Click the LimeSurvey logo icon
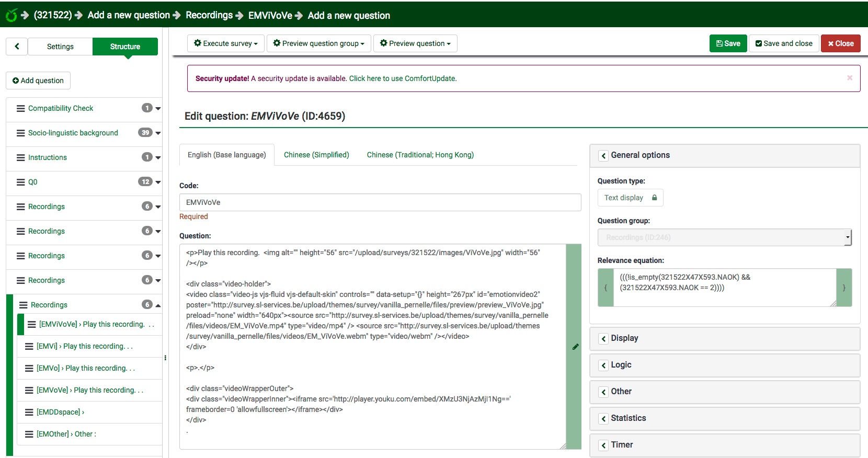Screen dimensions: 868x458 coord(11,15)
